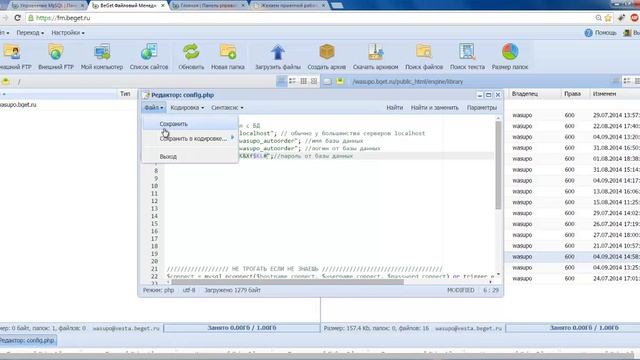This screenshot has height=360, width=640.
Task: Click the bookmark star in address bar
Action: click(x=608, y=18)
